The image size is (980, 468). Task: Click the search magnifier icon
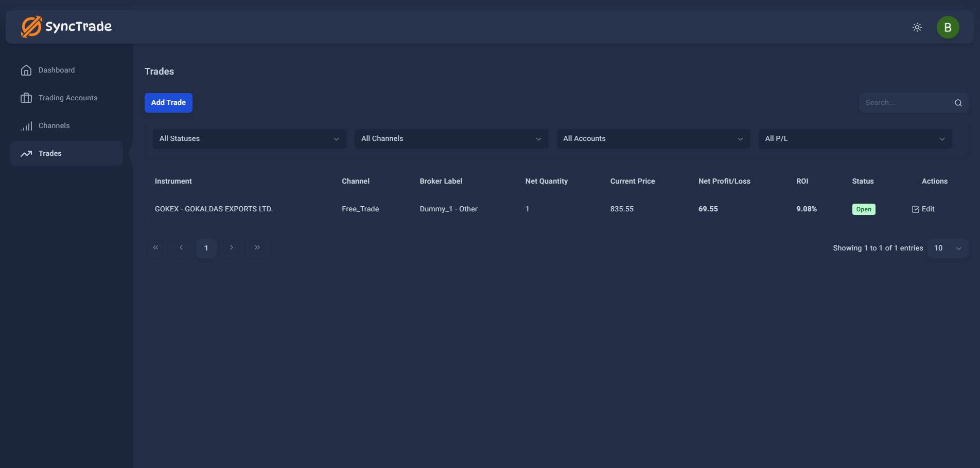click(x=958, y=103)
